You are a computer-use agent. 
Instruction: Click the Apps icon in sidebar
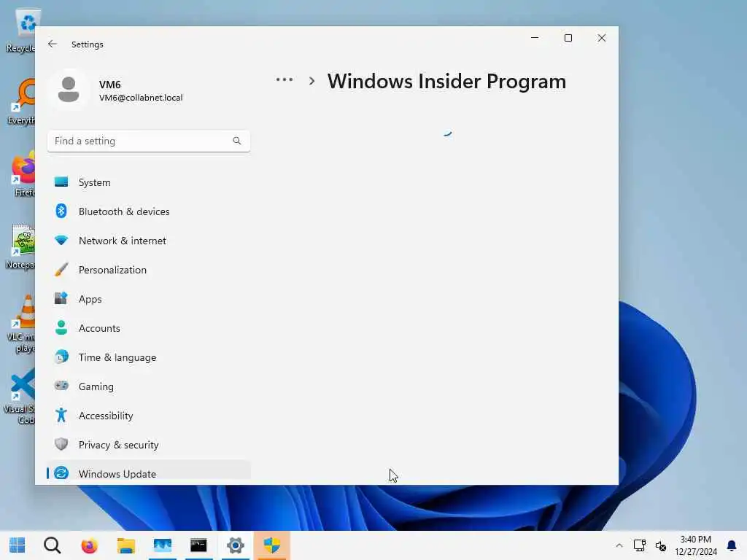[x=61, y=298]
